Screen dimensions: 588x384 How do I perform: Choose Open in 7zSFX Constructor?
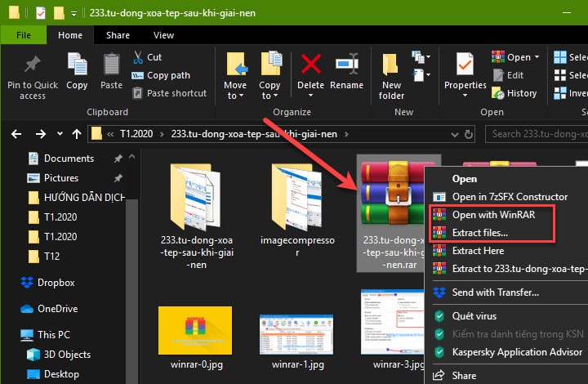tap(510, 197)
